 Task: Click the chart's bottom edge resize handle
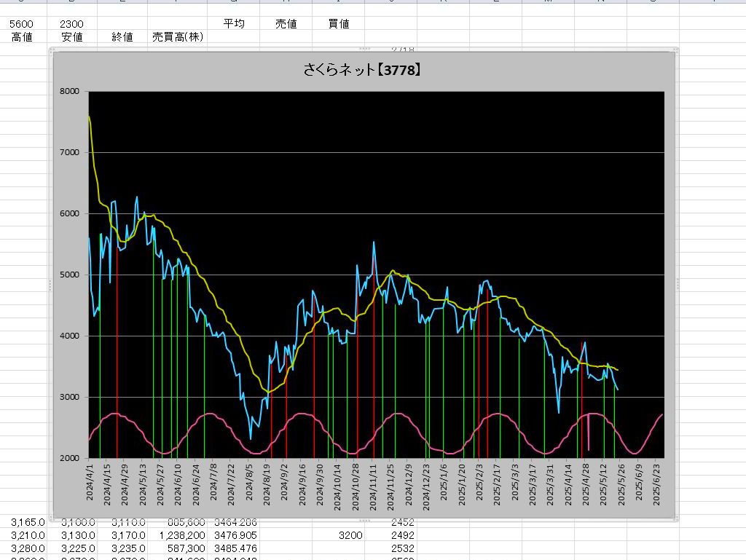(x=364, y=521)
